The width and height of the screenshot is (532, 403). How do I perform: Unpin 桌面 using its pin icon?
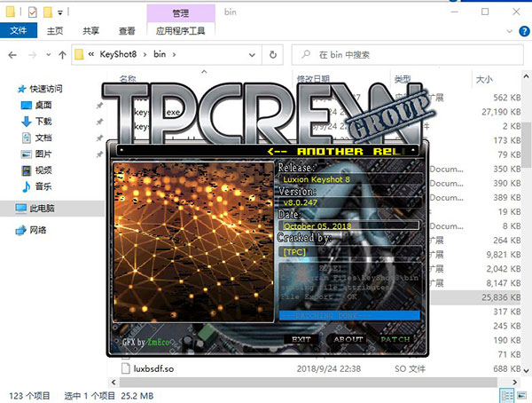pyautogui.click(x=99, y=106)
